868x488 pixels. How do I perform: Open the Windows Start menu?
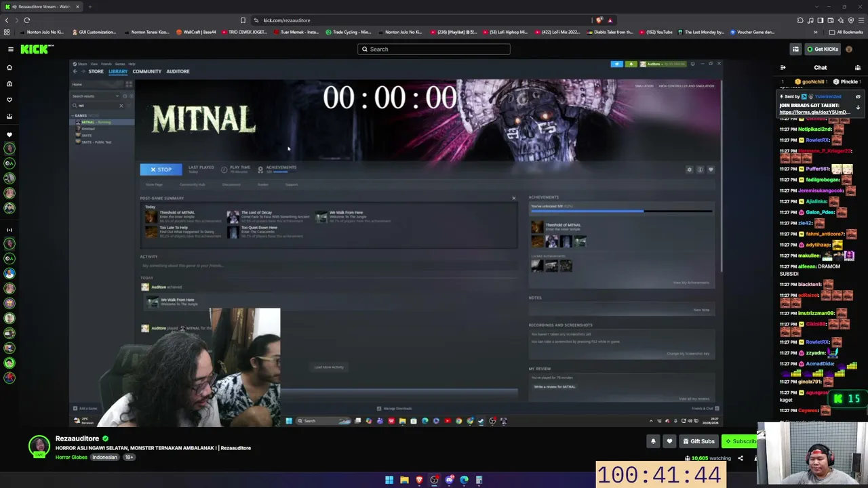[x=389, y=480]
